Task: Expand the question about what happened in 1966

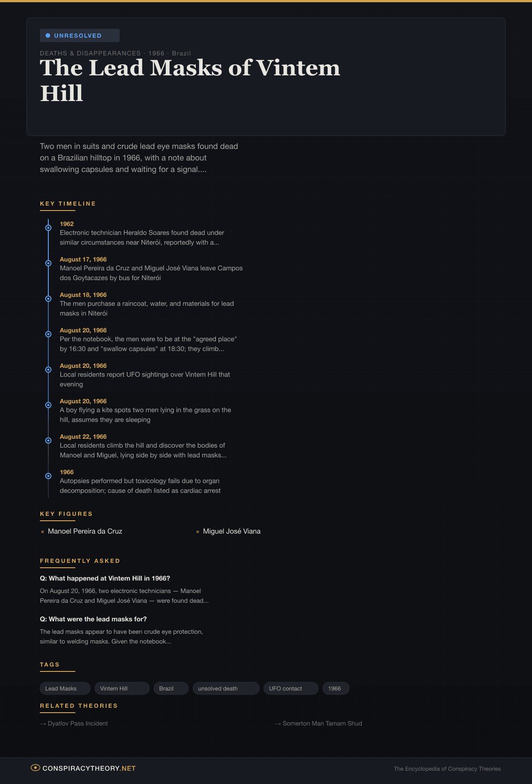Action: pos(105,578)
